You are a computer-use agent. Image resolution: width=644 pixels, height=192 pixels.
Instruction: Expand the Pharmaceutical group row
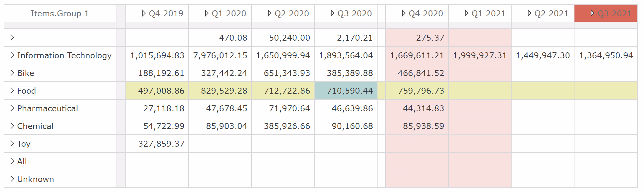click(12, 108)
